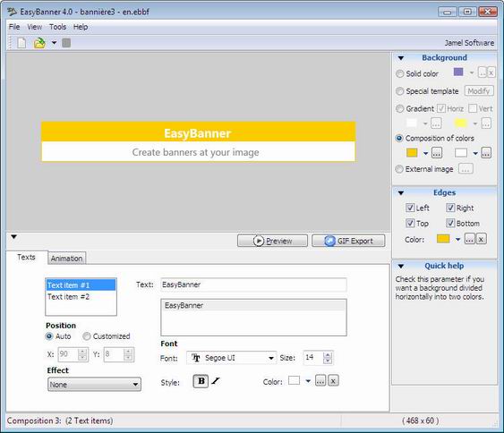Select the Customized position radio button
The image size is (504, 433).
coord(87,336)
